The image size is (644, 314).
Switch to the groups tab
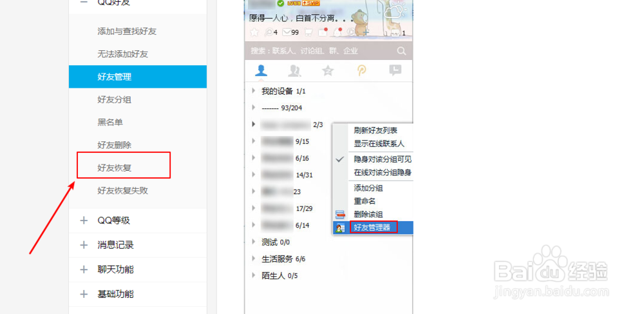(x=294, y=71)
